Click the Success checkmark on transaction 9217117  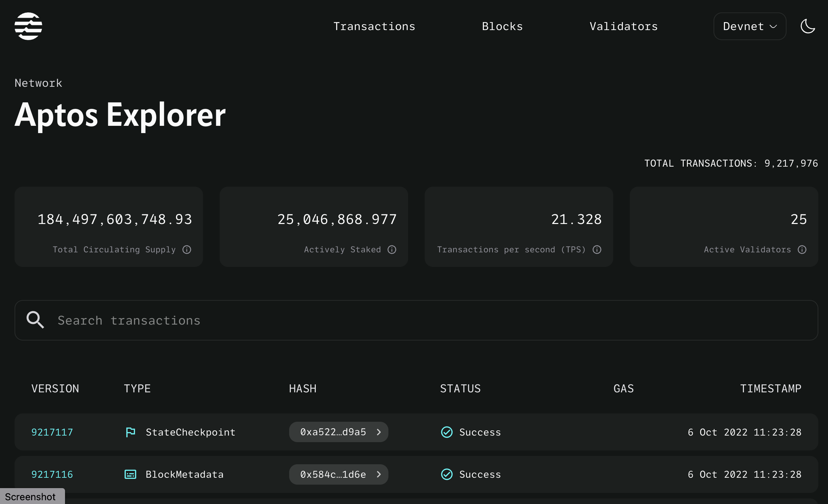point(447,432)
